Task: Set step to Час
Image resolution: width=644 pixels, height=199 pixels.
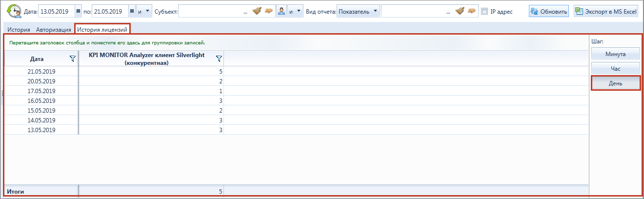Action: click(615, 69)
